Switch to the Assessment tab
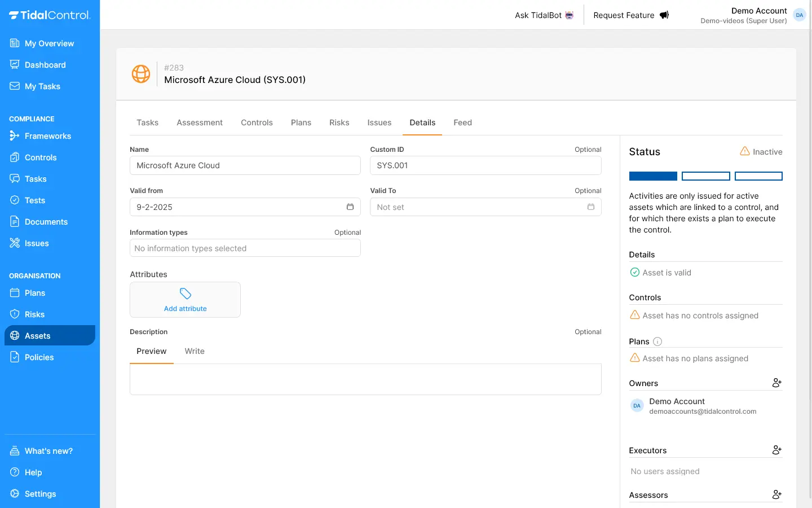812x508 pixels. click(x=200, y=122)
